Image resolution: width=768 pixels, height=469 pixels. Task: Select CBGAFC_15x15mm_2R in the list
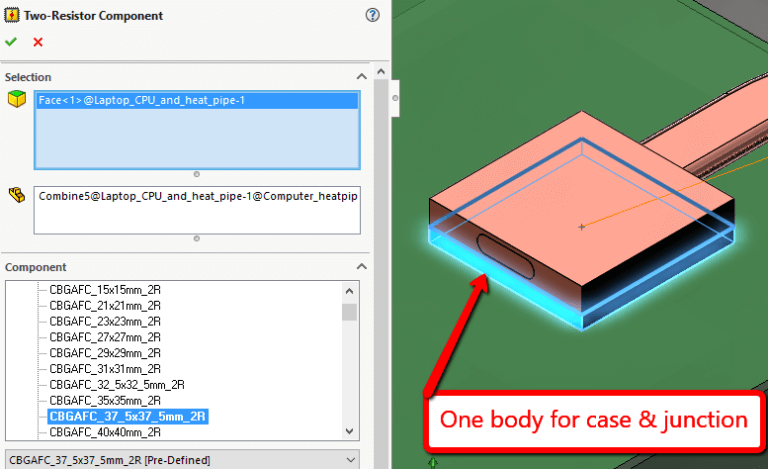[x=103, y=289]
